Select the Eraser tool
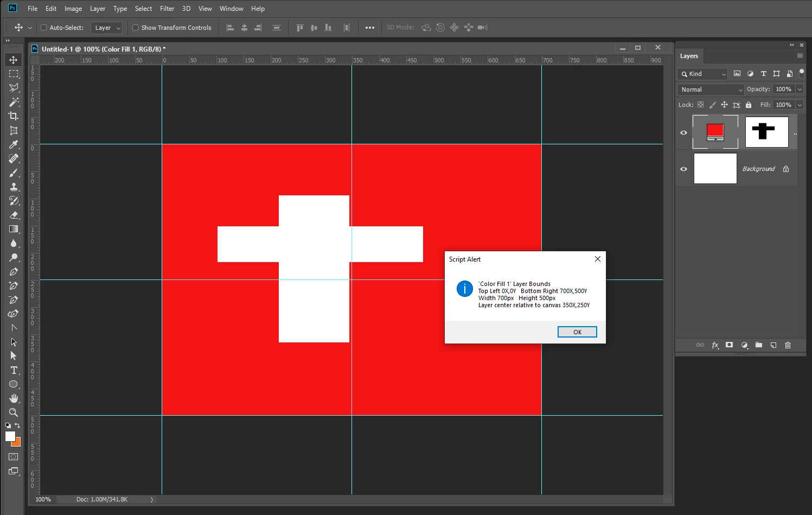This screenshot has width=812, height=515. [14, 215]
